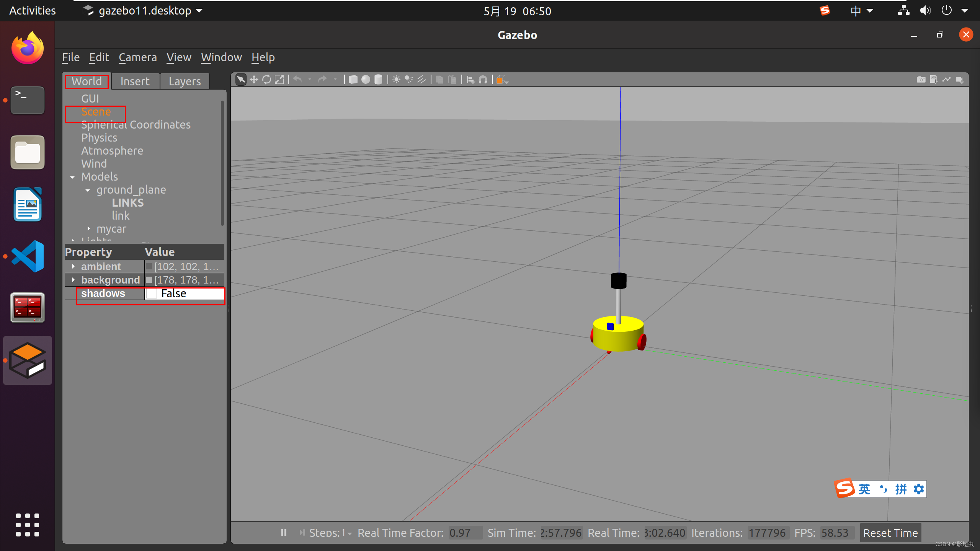The image size is (980, 551).
Task: Select the Wind item in tree
Action: [x=94, y=164]
